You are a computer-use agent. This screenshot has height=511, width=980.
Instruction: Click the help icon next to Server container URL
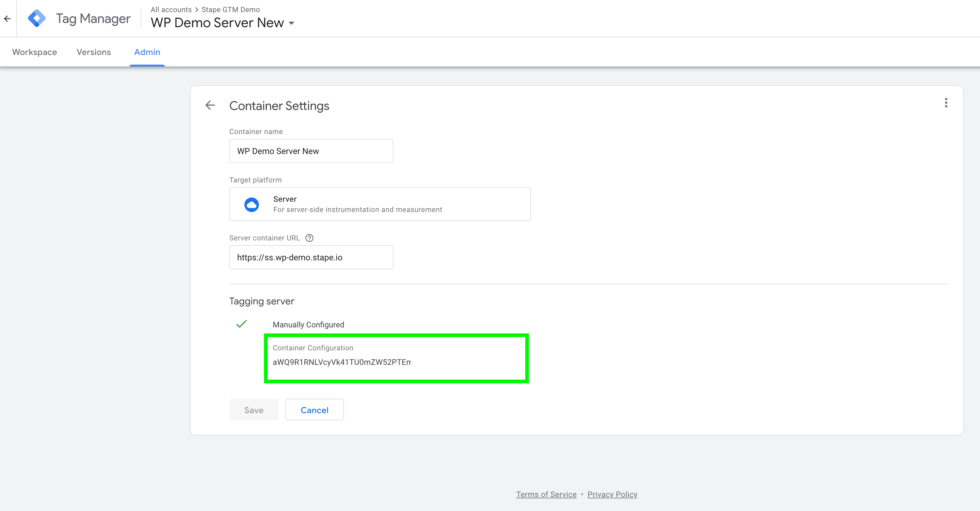tap(309, 238)
